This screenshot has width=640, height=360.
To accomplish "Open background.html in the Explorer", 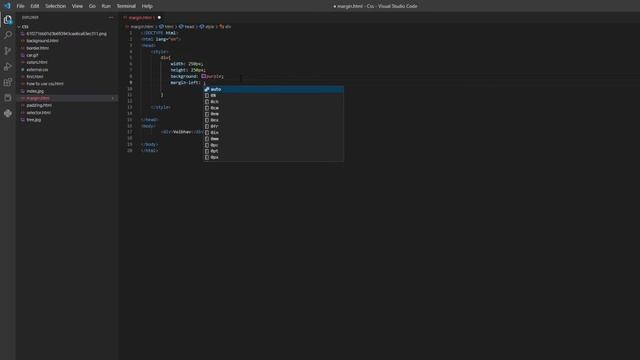I will pyautogui.click(x=42, y=41).
